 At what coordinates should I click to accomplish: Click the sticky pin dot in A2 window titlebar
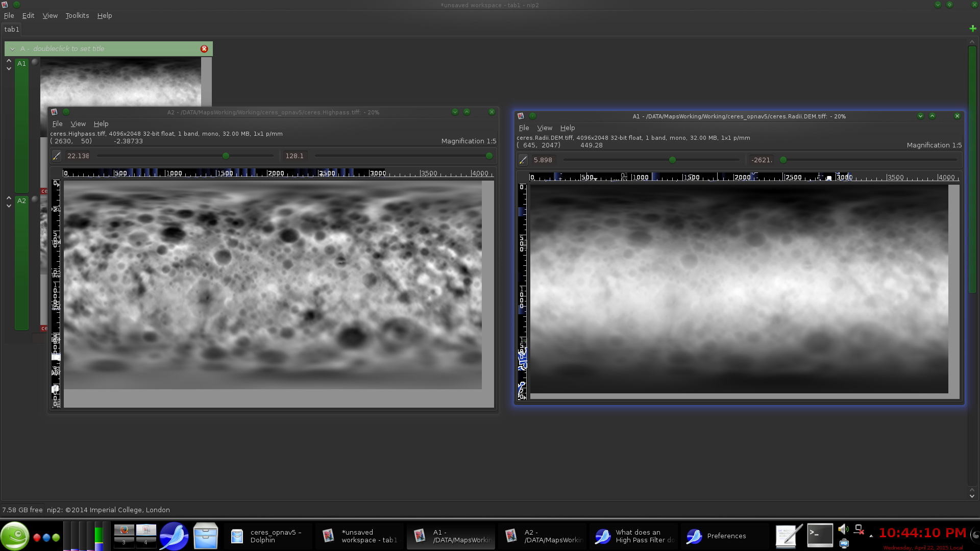tap(66, 112)
